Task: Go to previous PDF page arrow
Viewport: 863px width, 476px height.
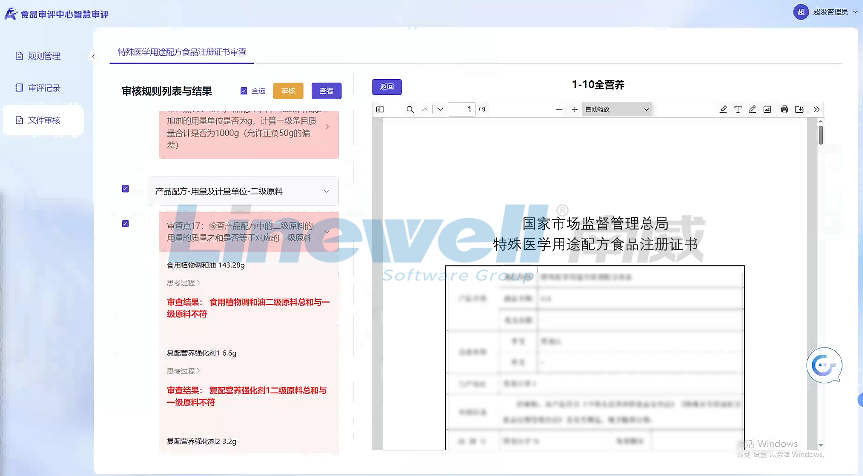Action: 424,109
